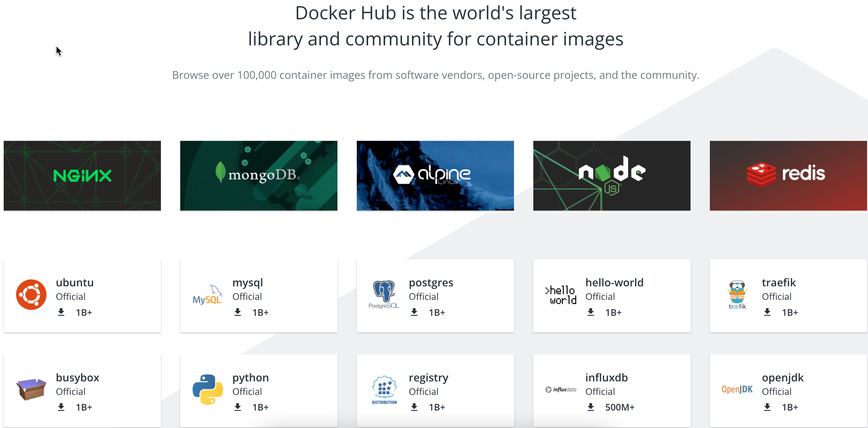Click the traefik gopher logo
Screen dimensions: 868x428
tap(737, 295)
